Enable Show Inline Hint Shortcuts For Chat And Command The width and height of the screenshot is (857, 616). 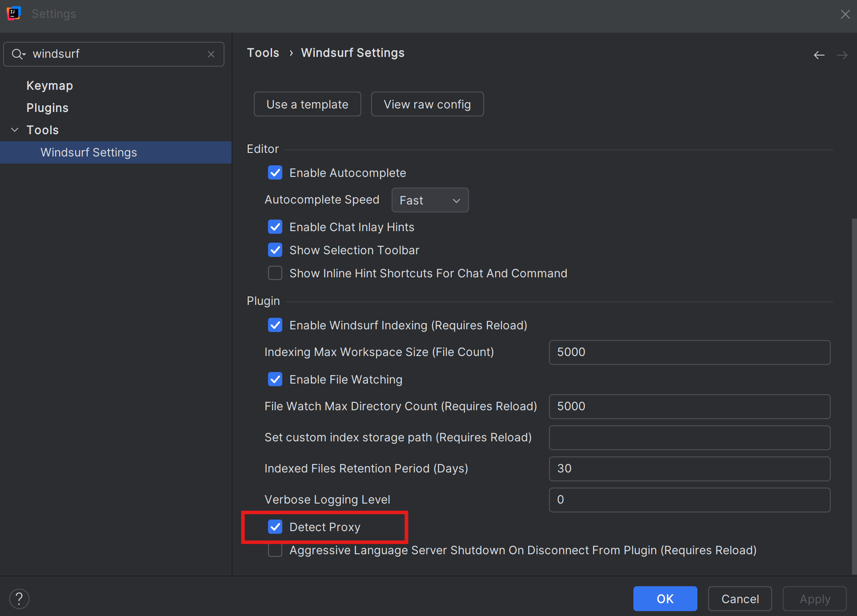point(275,273)
